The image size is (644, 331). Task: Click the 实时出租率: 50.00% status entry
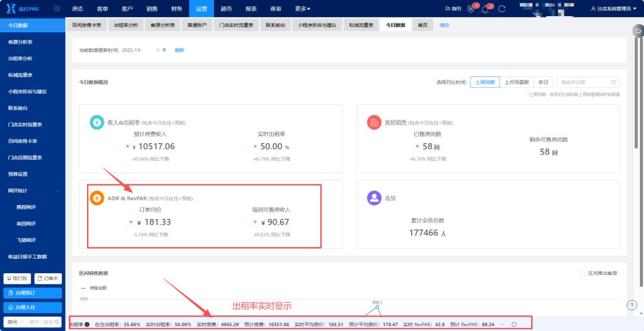tap(169, 324)
